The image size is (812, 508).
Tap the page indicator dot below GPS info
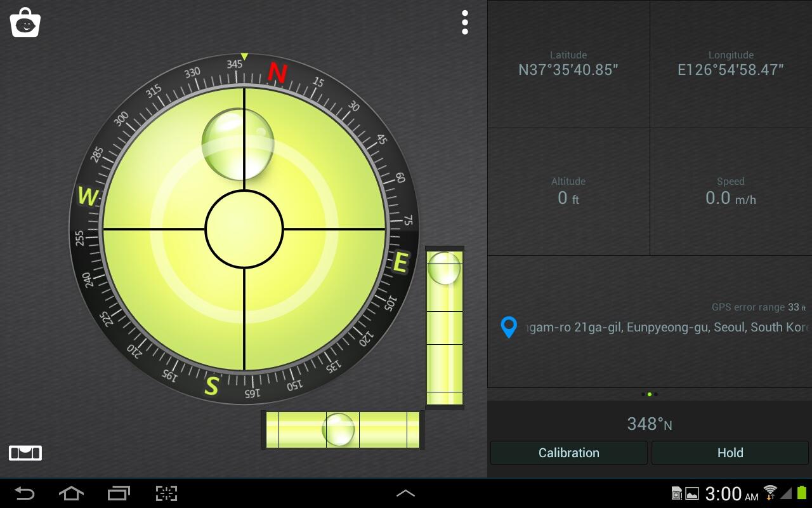(x=649, y=394)
